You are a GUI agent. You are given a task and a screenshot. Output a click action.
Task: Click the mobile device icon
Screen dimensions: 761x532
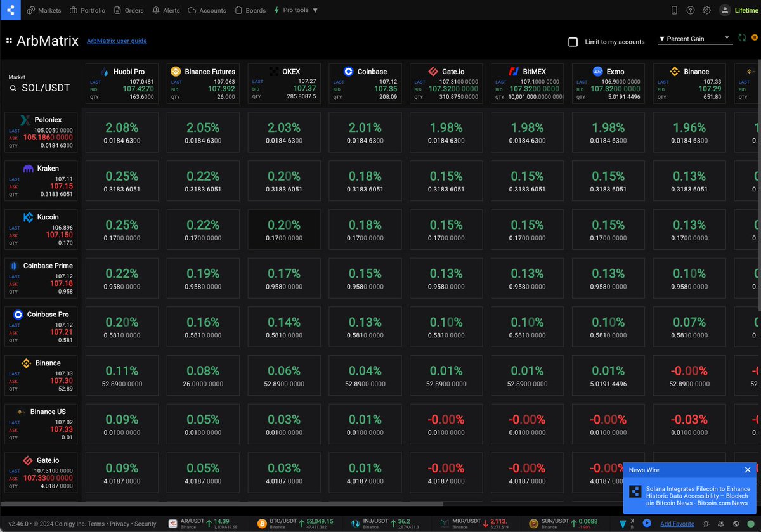pyautogui.click(x=674, y=10)
